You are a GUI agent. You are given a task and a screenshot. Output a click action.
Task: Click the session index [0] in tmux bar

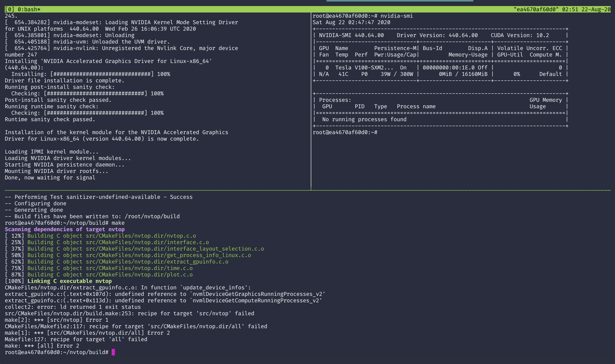coord(9,9)
